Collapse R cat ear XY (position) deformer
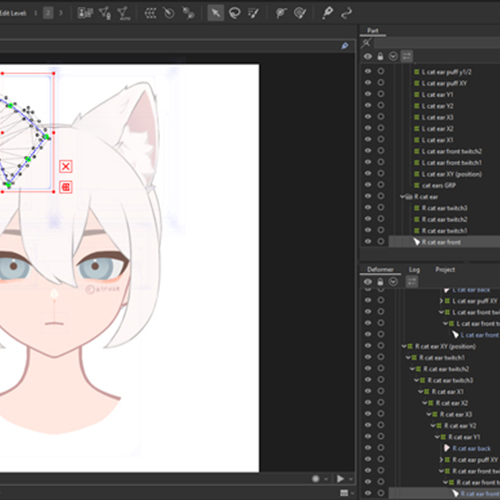This screenshot has width=500, height=500. click(404, 346)
